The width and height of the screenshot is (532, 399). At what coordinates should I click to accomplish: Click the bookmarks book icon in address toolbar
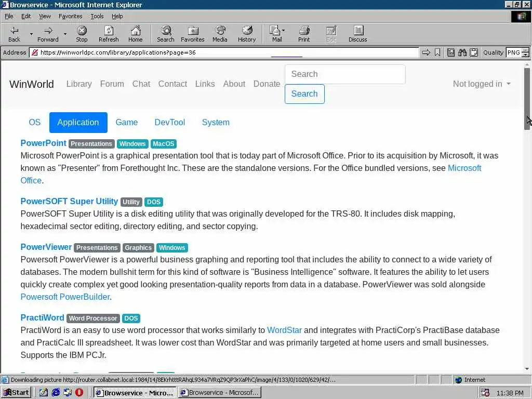tap(450, 52)
